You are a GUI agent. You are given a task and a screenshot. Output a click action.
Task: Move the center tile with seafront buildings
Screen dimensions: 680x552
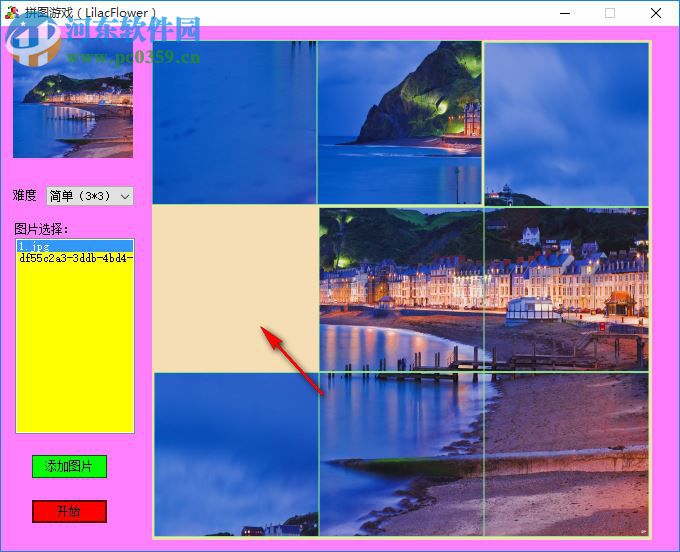(401, 289)
